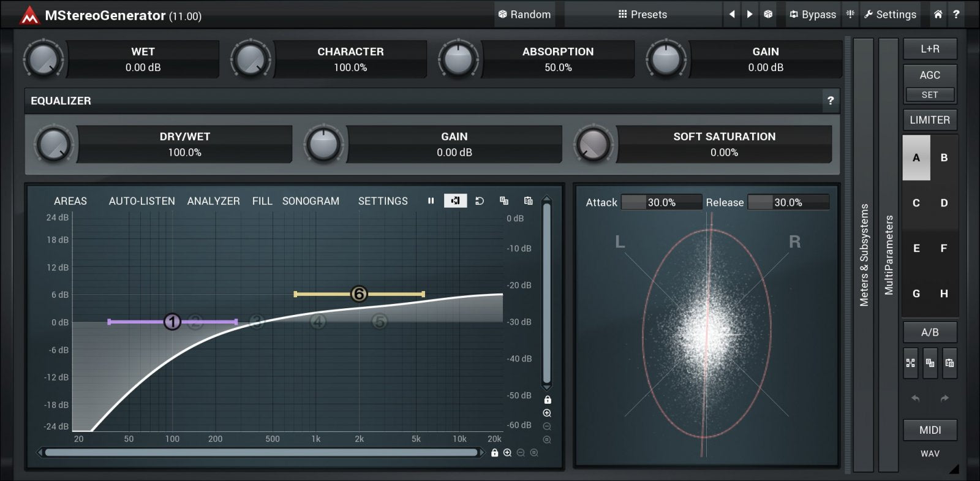This screenshot has width=980, height=481.
Task: Open the channel mode icon beside Bypass
Action: [x=850, y=14]
